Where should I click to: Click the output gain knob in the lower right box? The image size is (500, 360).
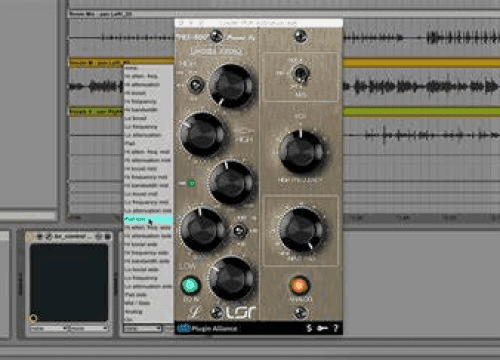[301, 230]
